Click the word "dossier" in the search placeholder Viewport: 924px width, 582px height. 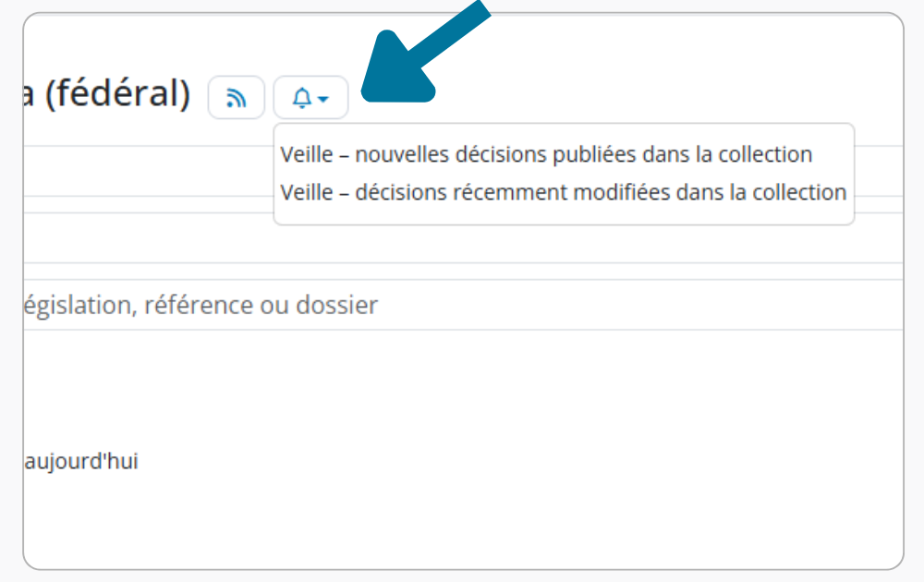(x=336, y=305)
